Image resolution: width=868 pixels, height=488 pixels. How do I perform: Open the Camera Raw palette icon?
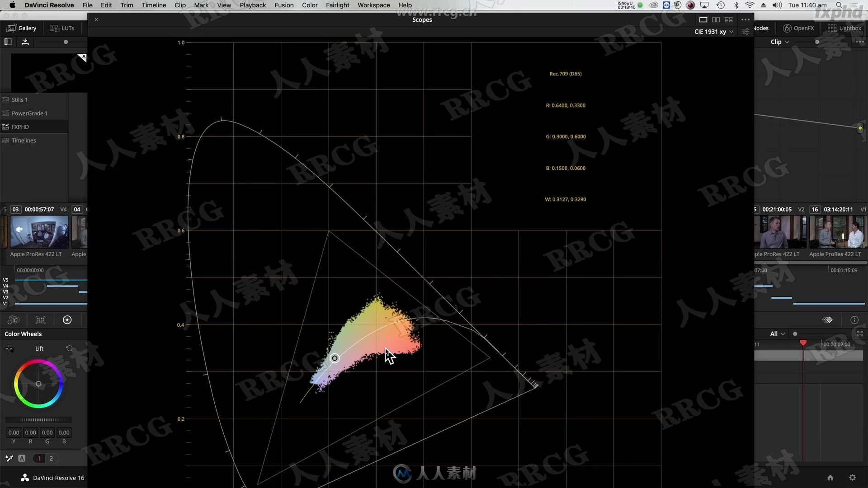coord(14,320)
